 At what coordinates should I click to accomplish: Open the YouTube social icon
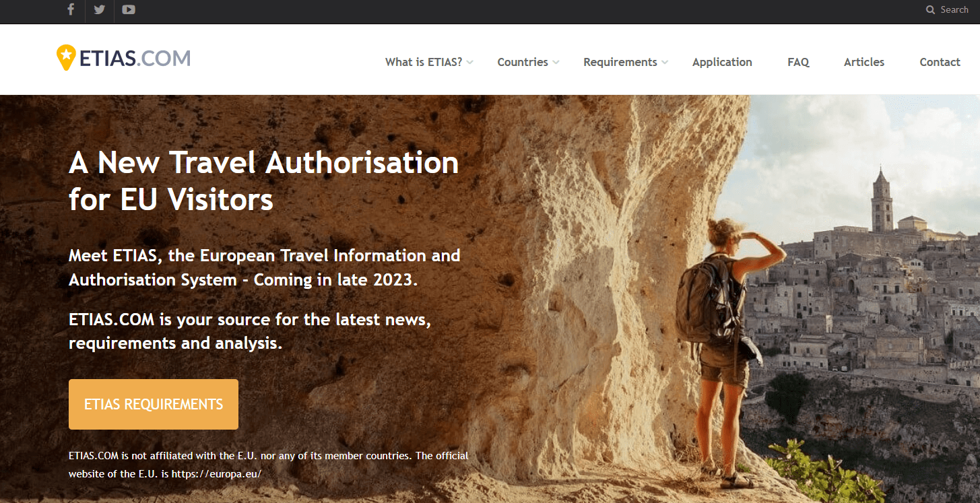pos(129,9)
